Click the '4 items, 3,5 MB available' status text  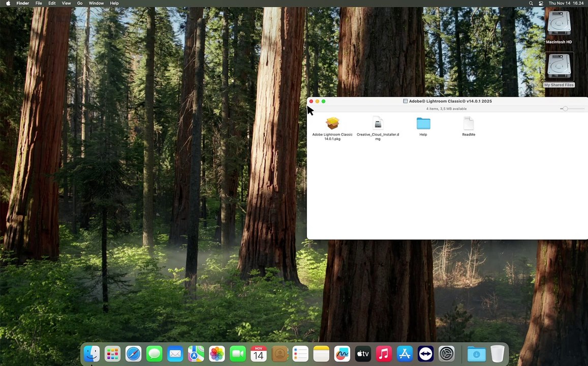[446, 109]
